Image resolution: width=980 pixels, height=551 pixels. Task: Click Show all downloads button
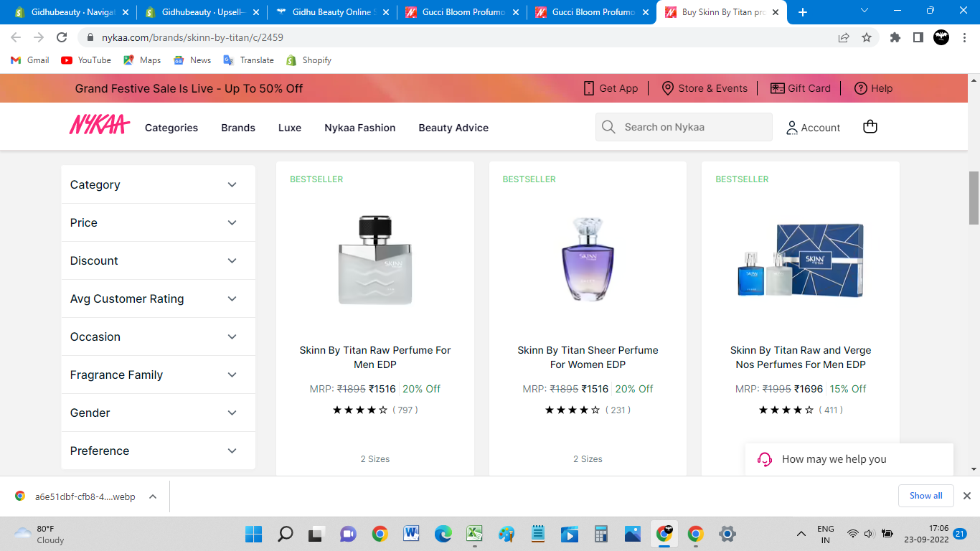tap(926, 496)
